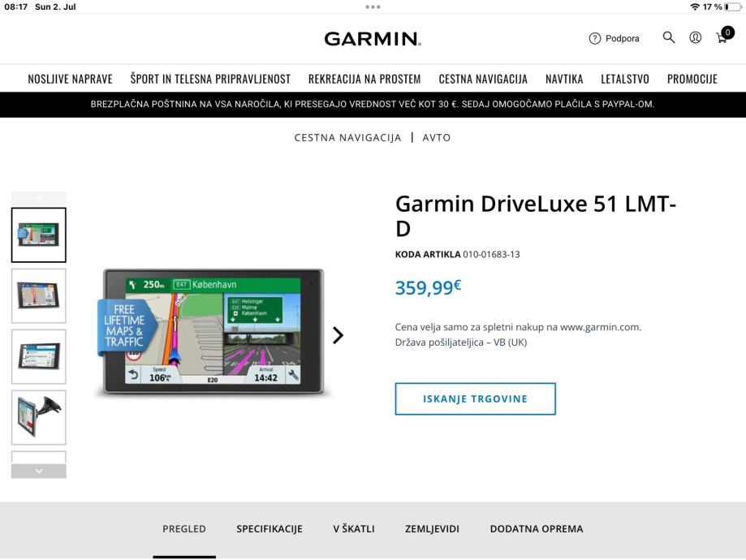Click the main DriveLuxe product image
The width and height of the screenshot is (746, 560).
pos(213,333)
